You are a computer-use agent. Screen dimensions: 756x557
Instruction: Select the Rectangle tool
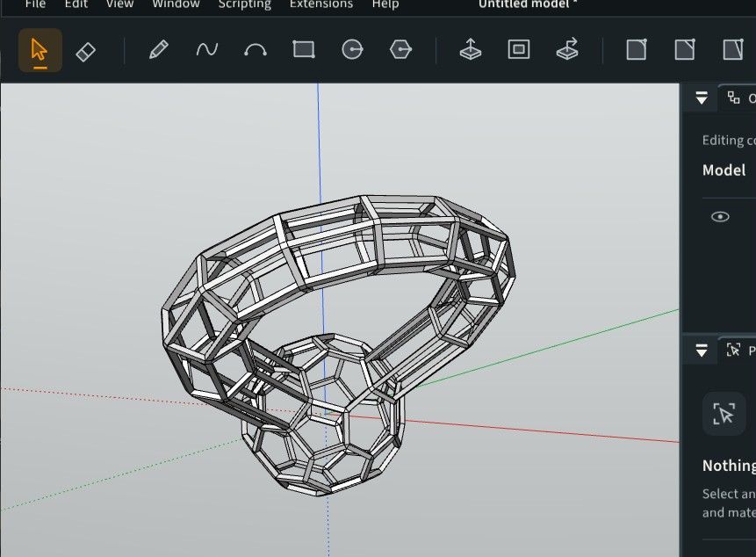pyautogui.click(x=304, y=49)
